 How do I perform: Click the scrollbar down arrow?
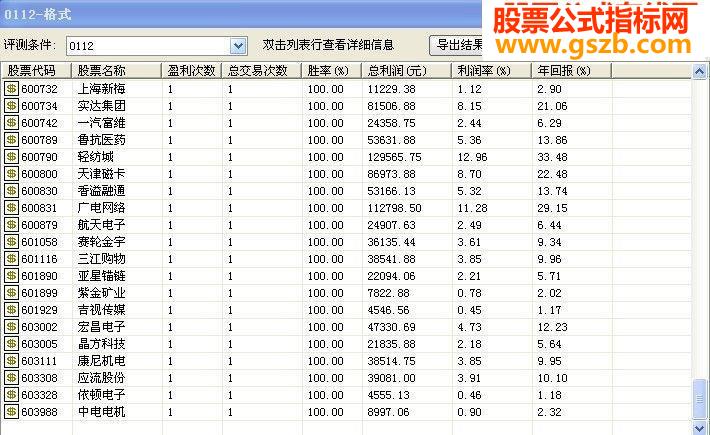coord(700,427)
